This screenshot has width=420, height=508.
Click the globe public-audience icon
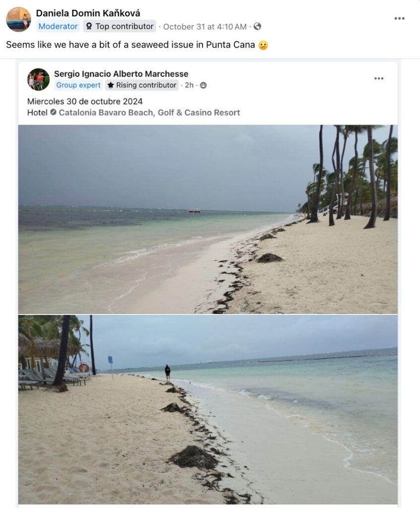click(257, 26)
